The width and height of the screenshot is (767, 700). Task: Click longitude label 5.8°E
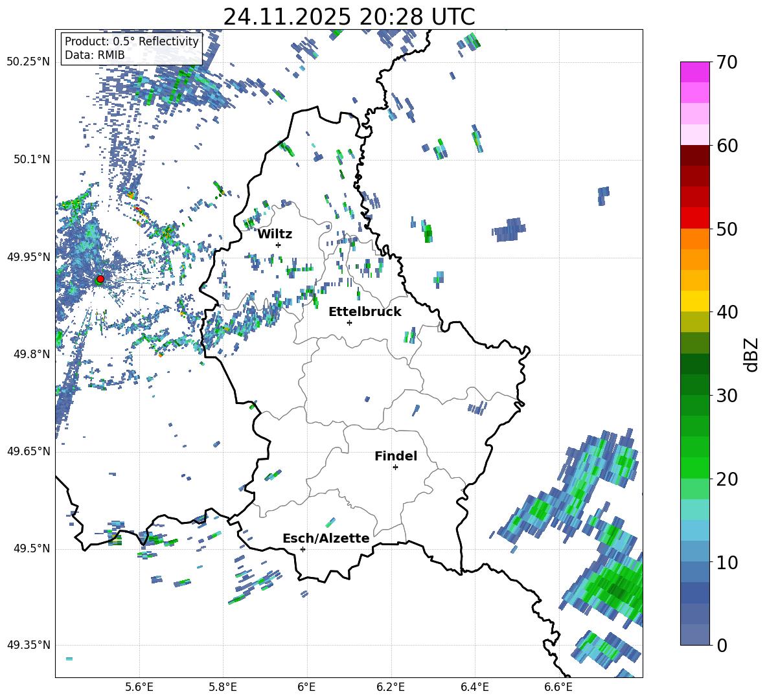click(x=223, y=688)
